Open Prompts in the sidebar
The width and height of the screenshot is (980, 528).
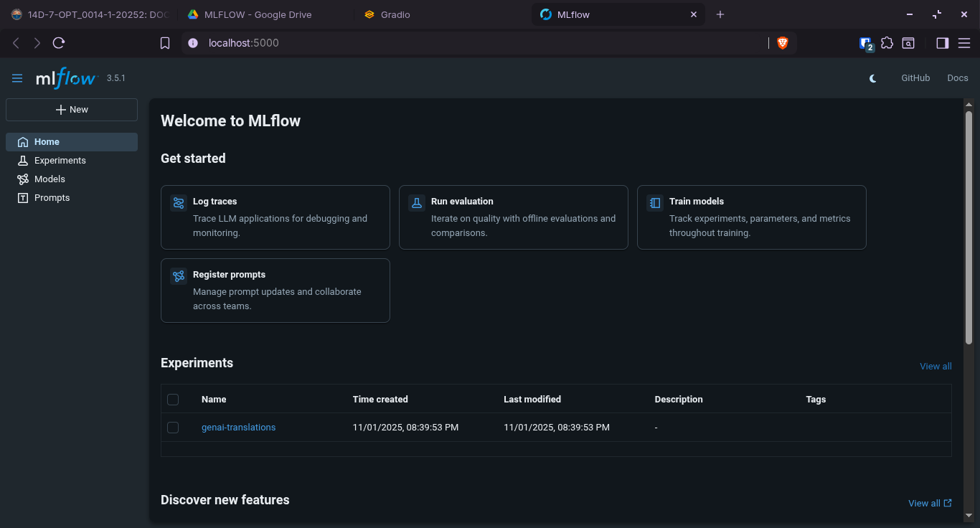click(x=72, y=198)
